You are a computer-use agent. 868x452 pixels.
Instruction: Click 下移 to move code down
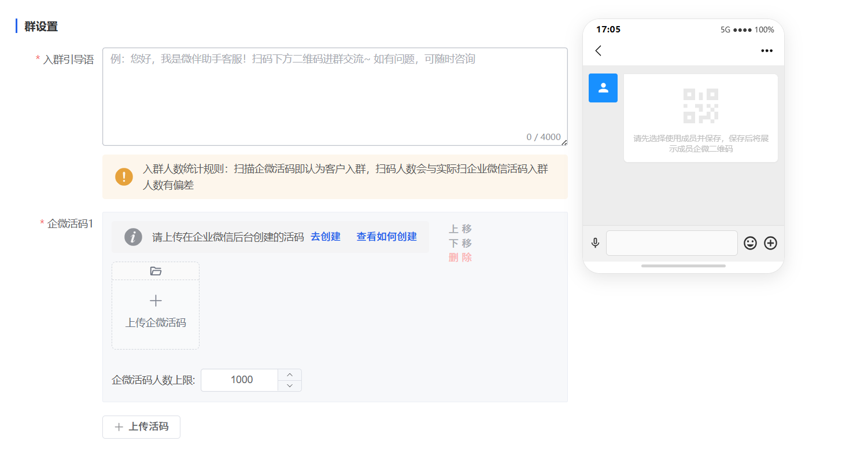(460, 243)
